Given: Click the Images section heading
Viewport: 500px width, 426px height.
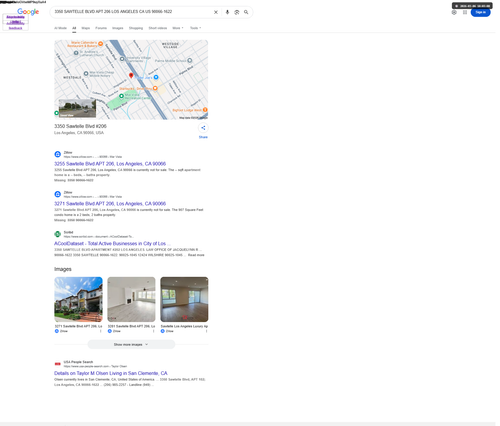Looking at the screenshot, I should coord(63,269).
